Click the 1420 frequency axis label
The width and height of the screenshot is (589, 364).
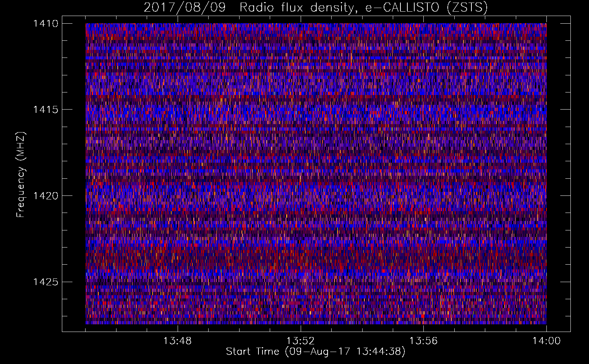pos(46,196)
